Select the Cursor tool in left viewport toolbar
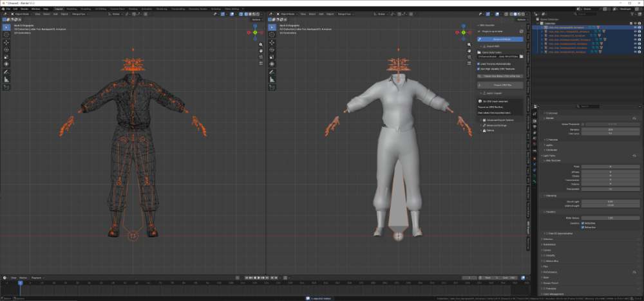The height and width of the screenshot is (301, 644). (6, 35)
